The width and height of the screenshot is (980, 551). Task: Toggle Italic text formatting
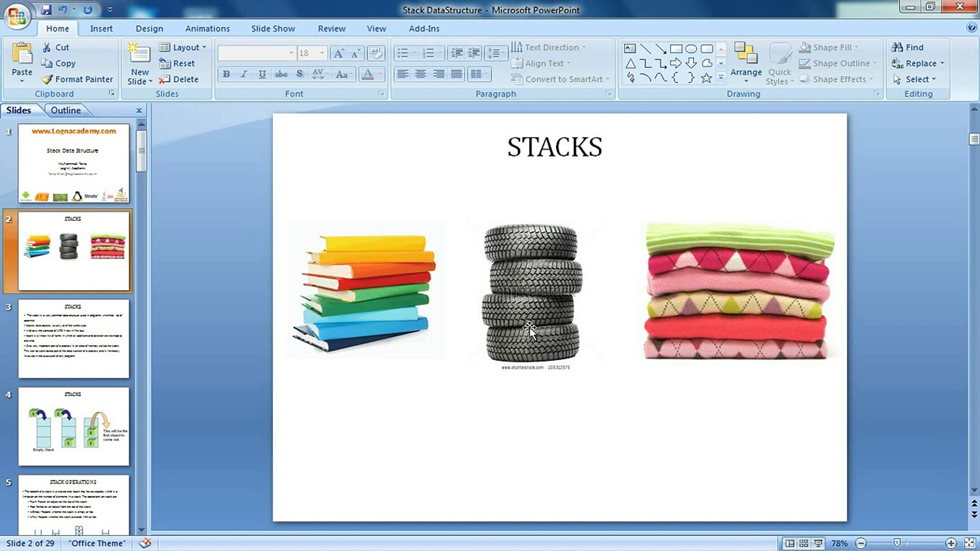244,74
